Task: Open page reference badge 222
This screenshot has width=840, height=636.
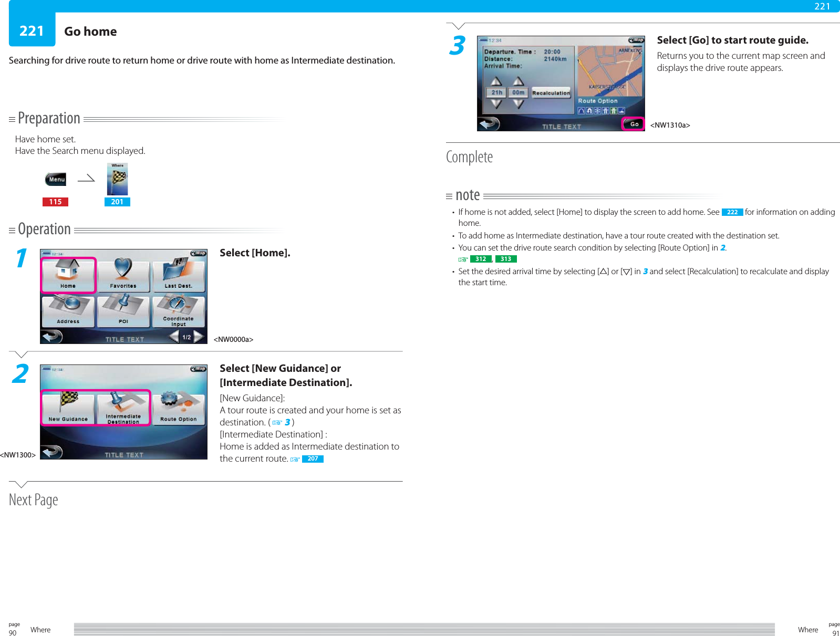Action: 732,212
